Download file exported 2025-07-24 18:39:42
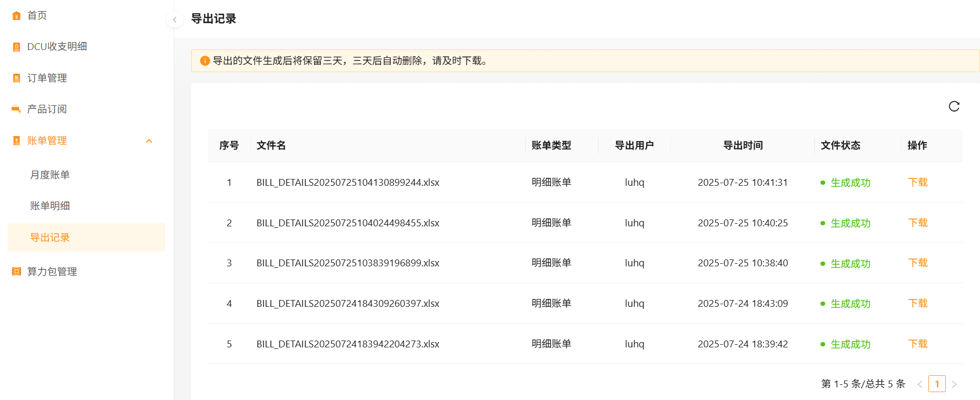This screenshot has width=980, height=400. [917, 344]
